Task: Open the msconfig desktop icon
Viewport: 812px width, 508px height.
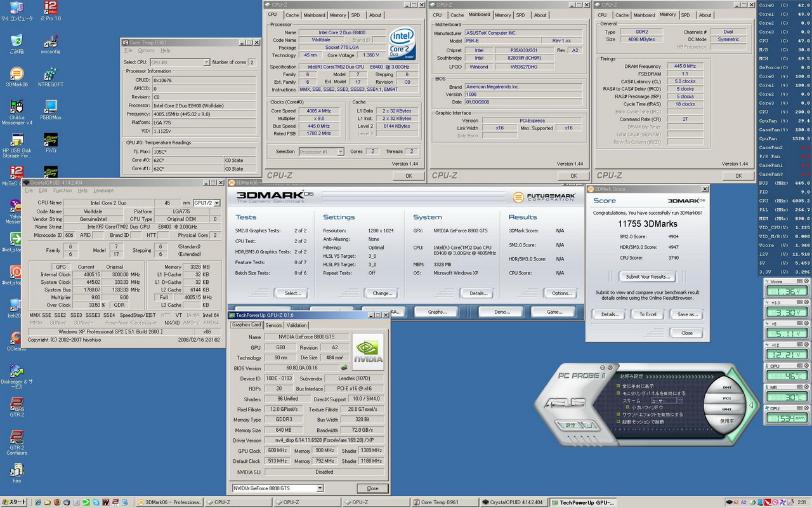Action: (51, 43)
